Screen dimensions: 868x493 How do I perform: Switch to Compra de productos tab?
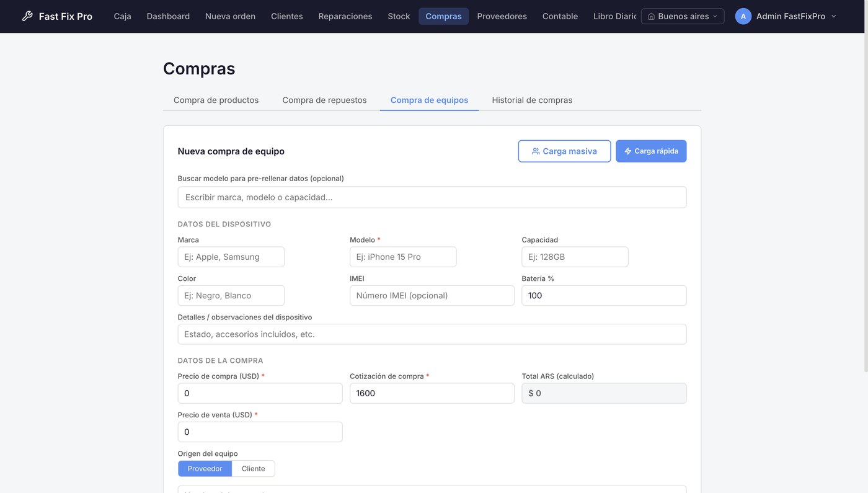[x=216, y=100]
